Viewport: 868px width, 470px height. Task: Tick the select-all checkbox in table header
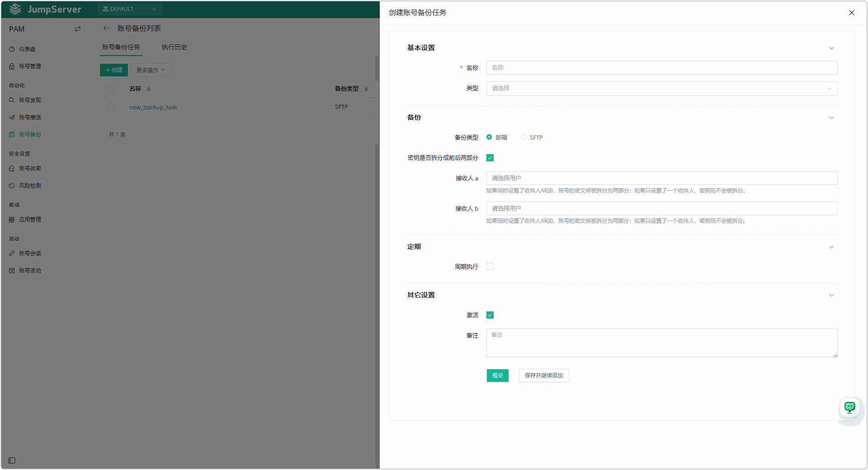111,89
